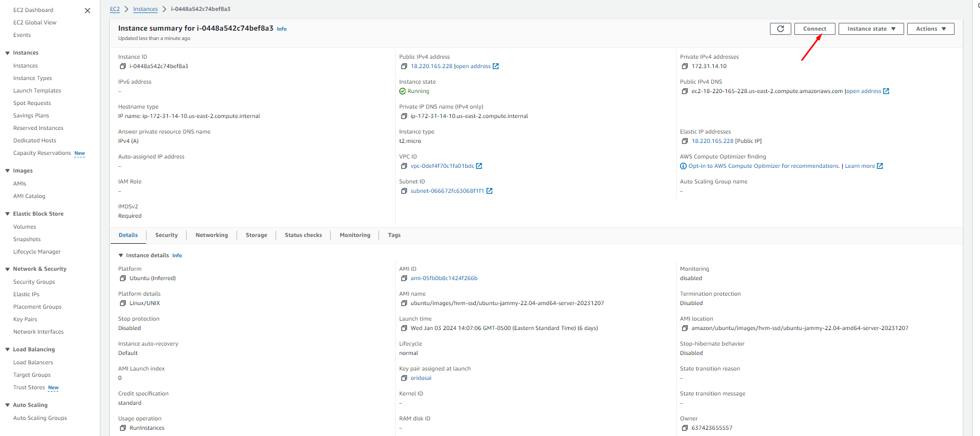980x436 pixels.
Task: Open Auto Scaling Groups in sidebar
Action: pos(40,418)
